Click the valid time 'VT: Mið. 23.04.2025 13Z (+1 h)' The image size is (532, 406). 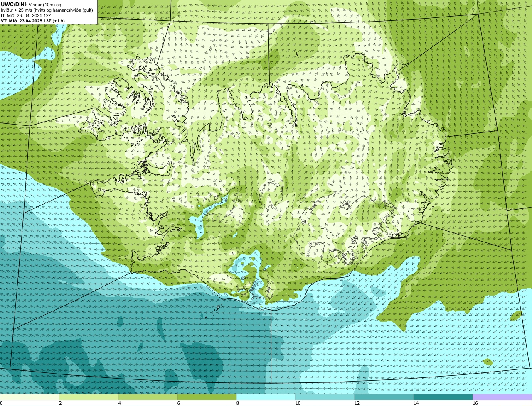pos(32,20)
